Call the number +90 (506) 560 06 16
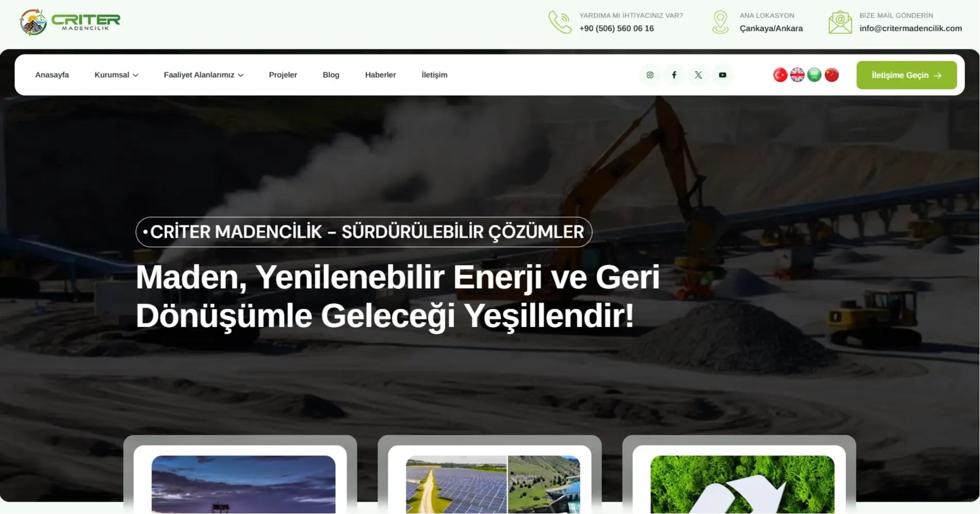 [616, 29]
